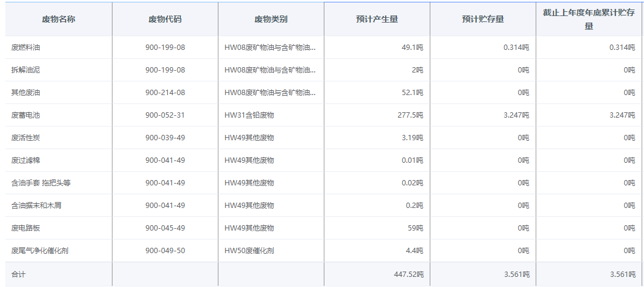Click the 截止上年度年底累计贮存量 column header

pos(589,19)
